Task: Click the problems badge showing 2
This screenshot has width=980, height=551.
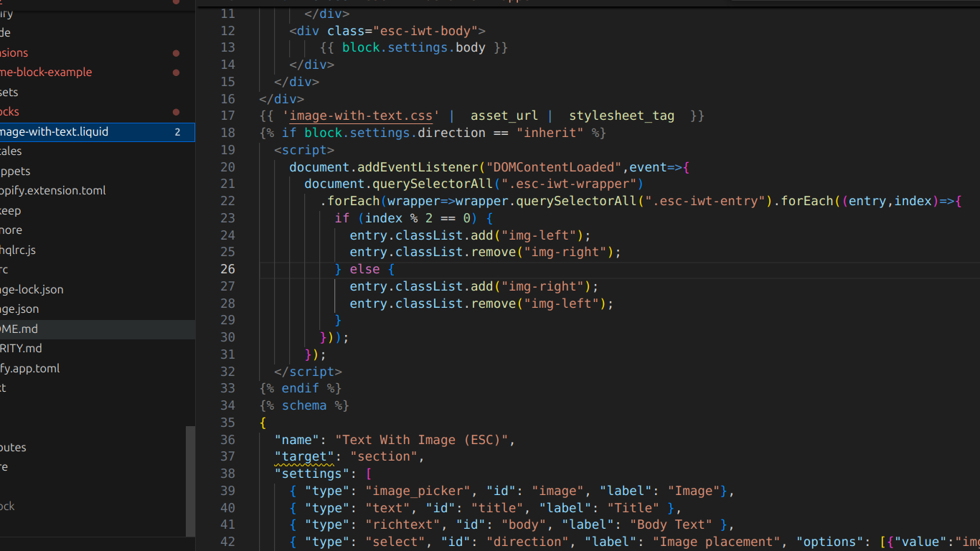Action: (177, 132)
